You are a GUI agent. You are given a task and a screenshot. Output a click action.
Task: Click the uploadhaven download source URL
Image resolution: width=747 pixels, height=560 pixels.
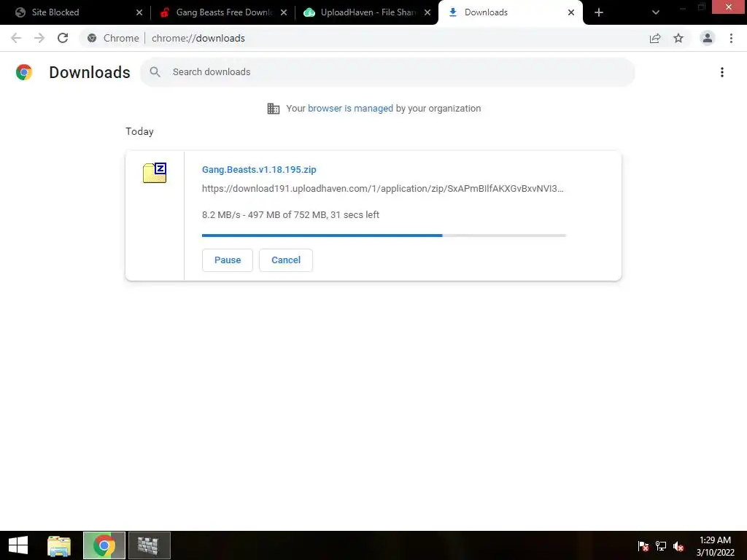tap(382, 189)
